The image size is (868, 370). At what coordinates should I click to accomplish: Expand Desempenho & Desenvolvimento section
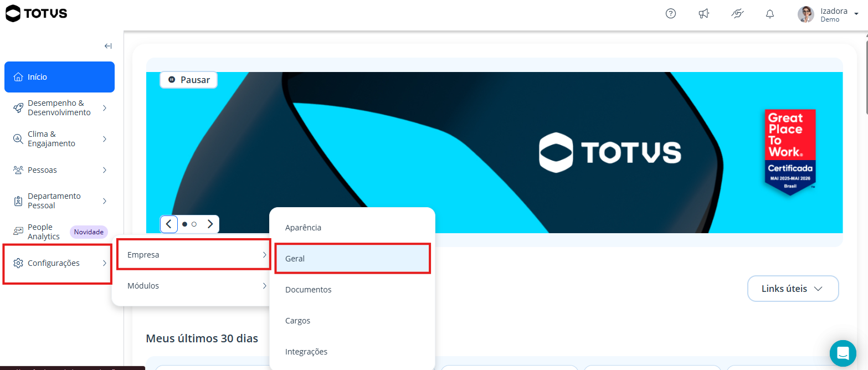coord(59,108)
